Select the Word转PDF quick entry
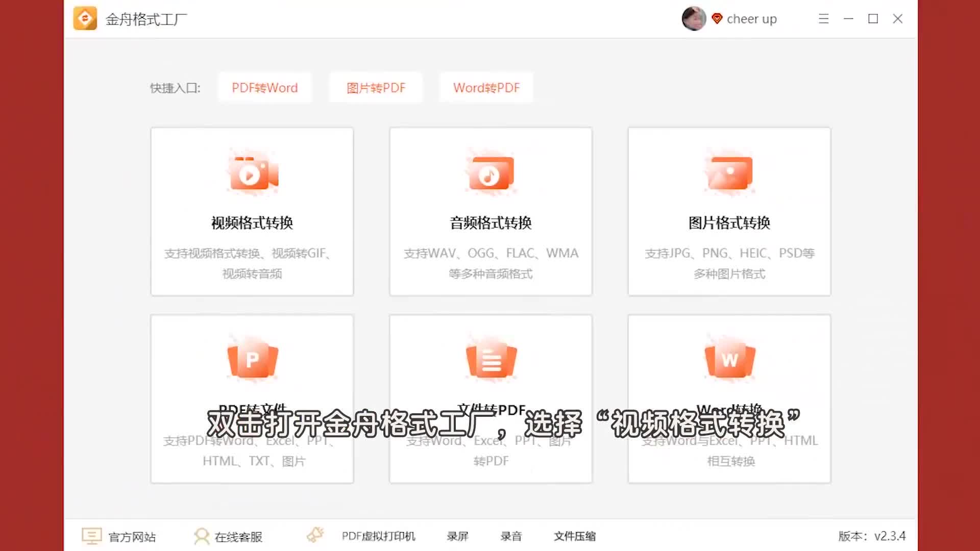This screenshot has width=980, height=551. pos(486,88)
